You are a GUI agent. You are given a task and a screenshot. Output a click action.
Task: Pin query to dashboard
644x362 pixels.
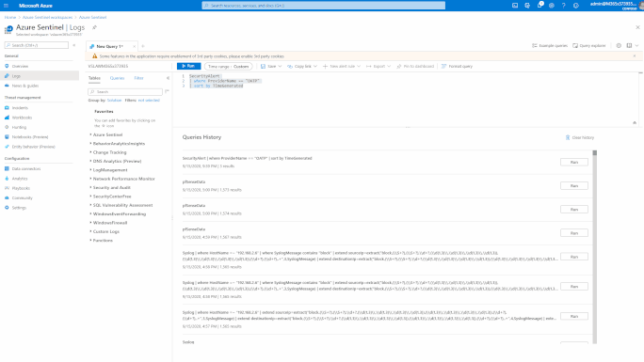(x=415, y=67)
